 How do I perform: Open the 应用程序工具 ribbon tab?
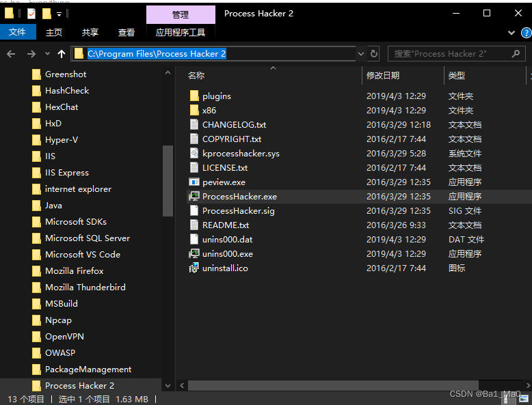tap(181, 33)
